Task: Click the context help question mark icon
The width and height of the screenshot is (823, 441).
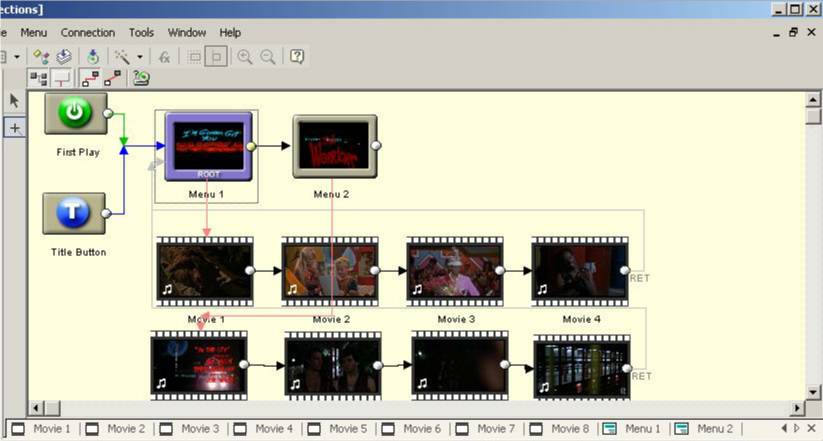Action: [x=297, y=56]
